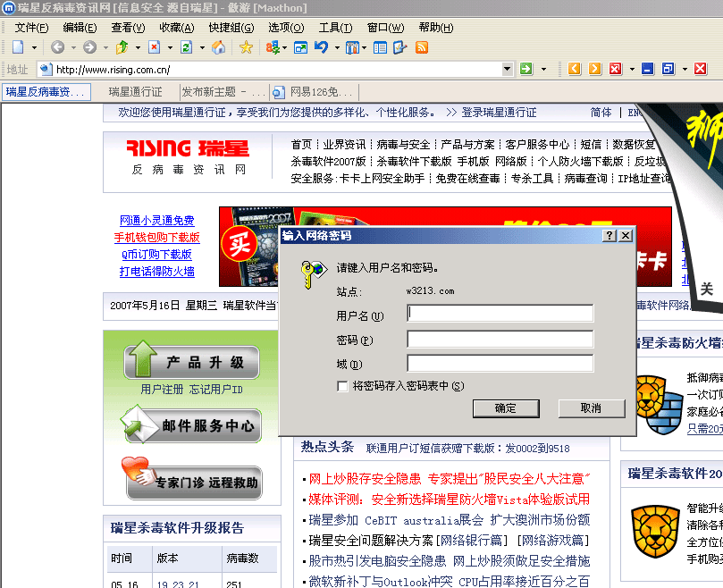Screen dimensions: 723x588
Task: Click the page tools toolbar icon
Action: pos(352,47)
